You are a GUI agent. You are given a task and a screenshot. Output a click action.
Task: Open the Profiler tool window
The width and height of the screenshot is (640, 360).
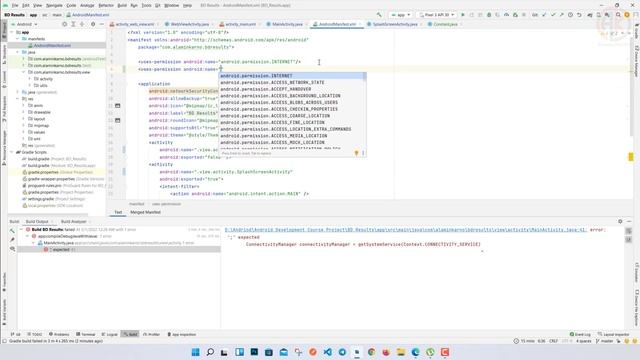151,334
